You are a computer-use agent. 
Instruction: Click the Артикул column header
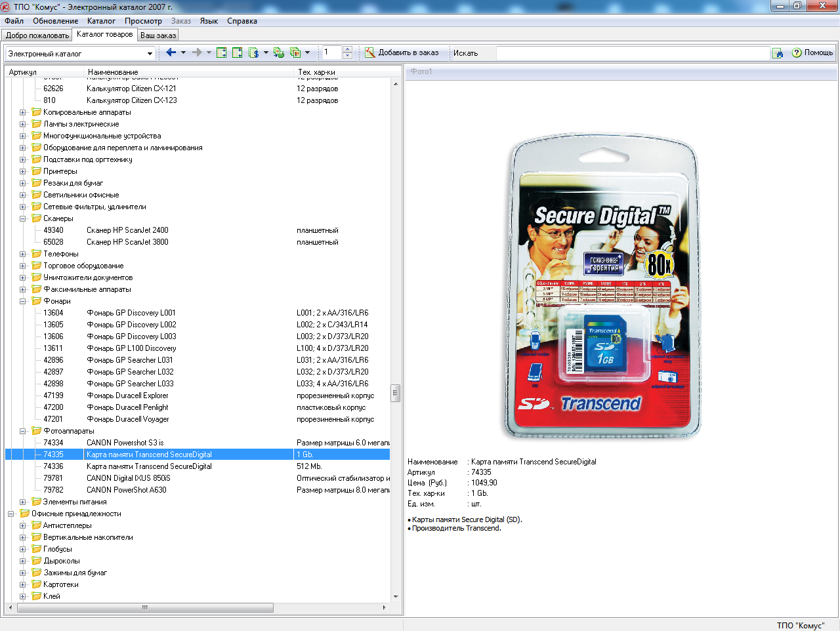tap(45, 72)
